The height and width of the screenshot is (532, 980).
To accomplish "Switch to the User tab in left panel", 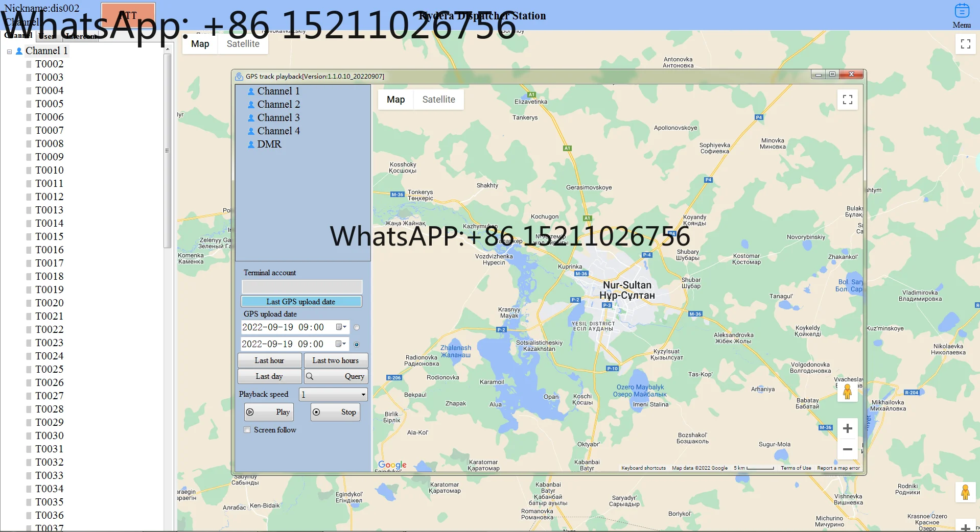I will (x=48, y=36).
